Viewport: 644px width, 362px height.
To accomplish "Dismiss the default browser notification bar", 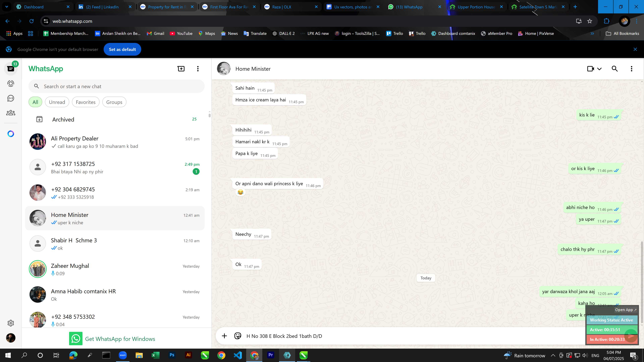I will pos(635,49).
